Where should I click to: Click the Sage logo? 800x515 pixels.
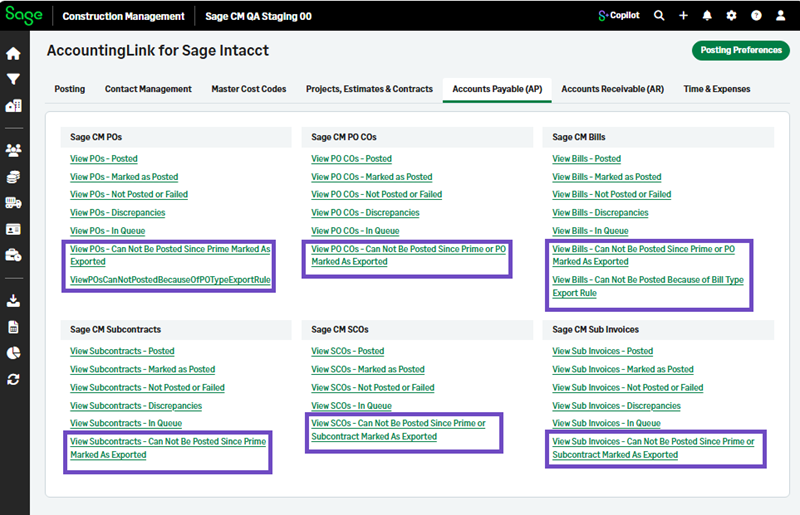click(23, 15)
